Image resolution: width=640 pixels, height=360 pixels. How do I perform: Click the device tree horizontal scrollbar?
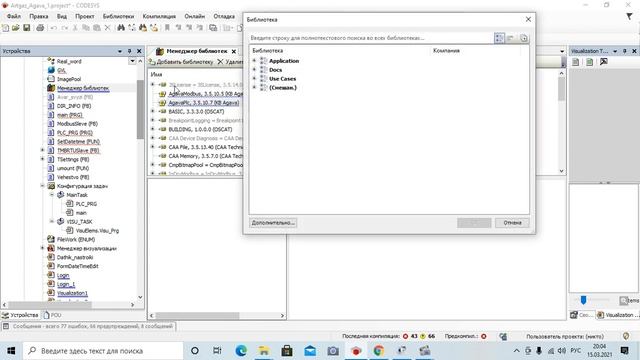click(50, 305)
